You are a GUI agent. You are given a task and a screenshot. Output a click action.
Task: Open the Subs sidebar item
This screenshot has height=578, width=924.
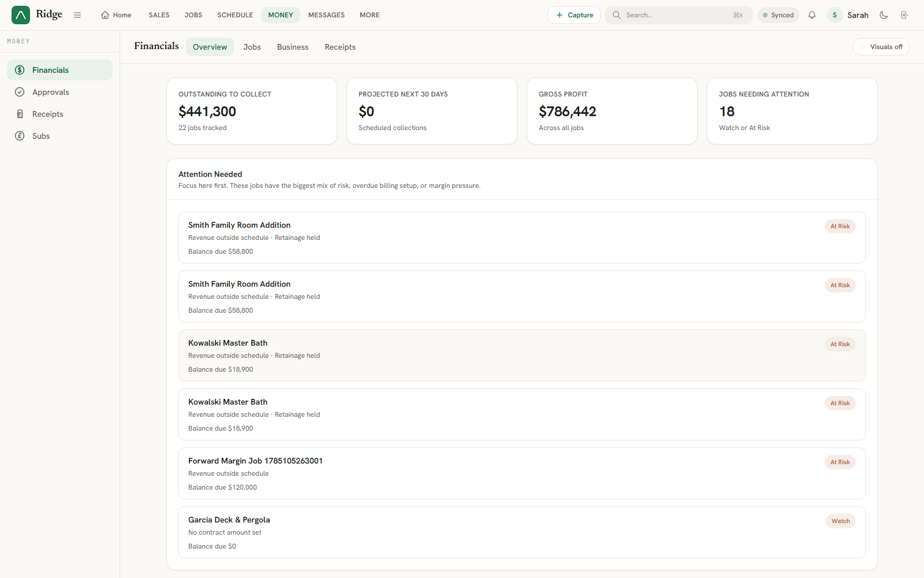click(59, 136)
